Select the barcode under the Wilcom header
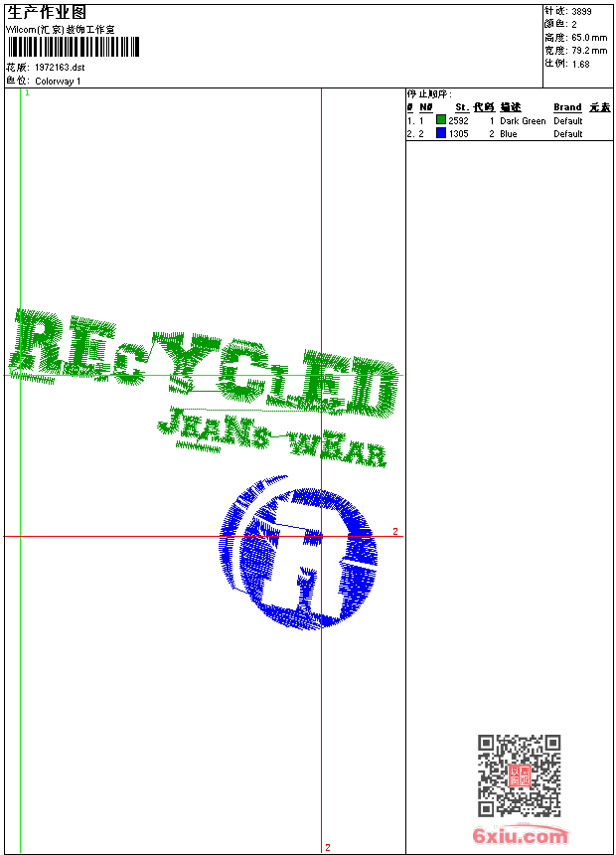 (x=74, y=47)
